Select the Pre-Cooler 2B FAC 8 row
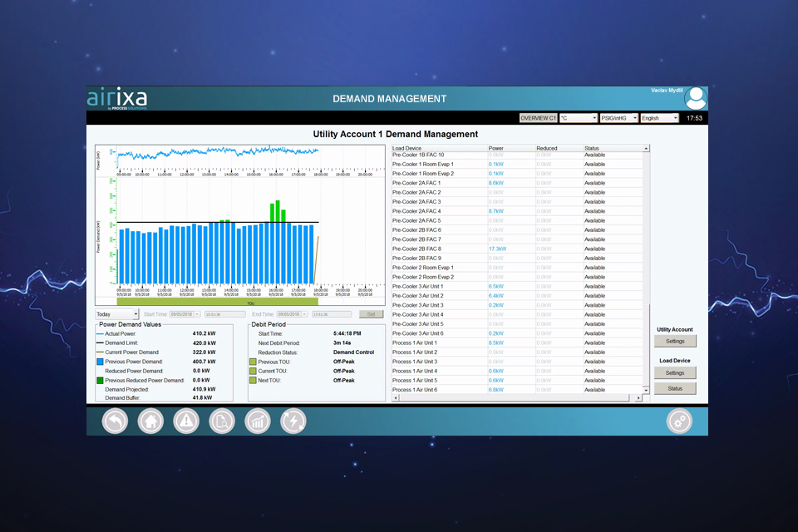Image resolution: width=798 pixels, height=532 pixels. tap(516, 249)
